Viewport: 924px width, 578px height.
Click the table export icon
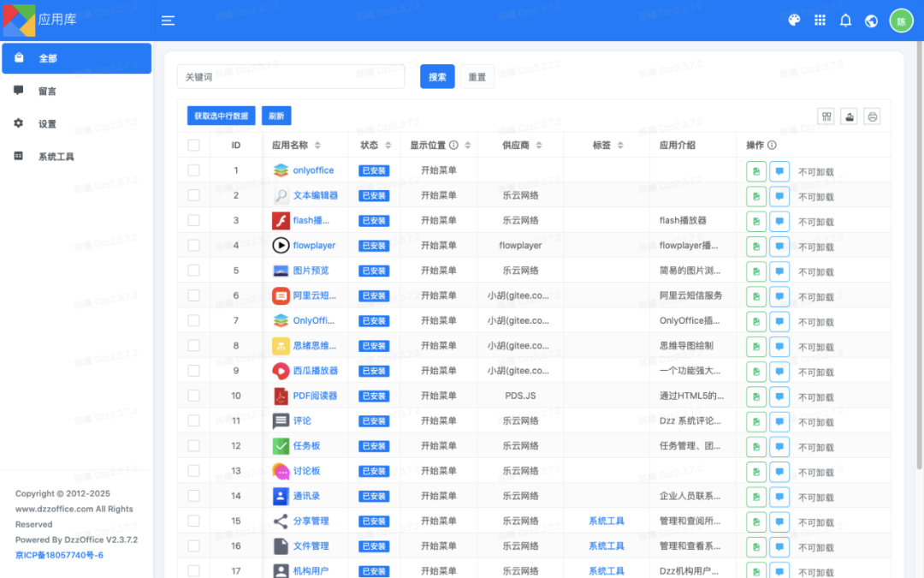pos(850,116)
